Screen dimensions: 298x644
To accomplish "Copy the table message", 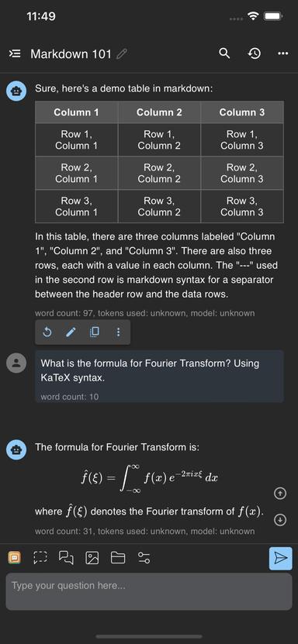I will coord(95,332).
